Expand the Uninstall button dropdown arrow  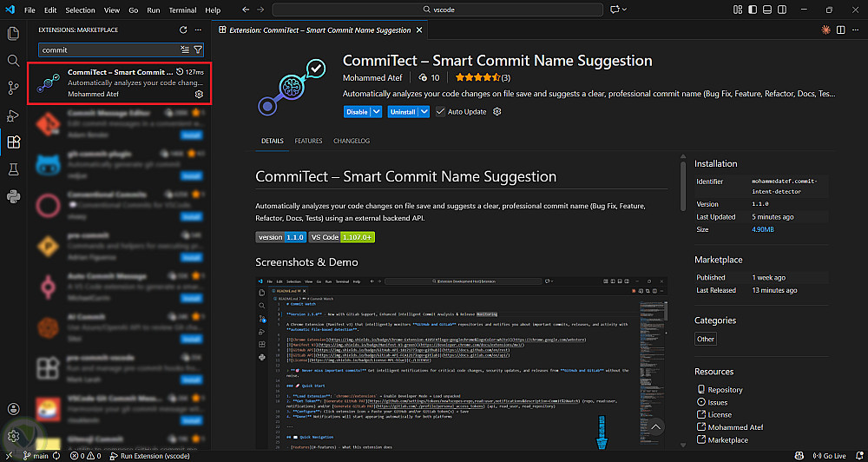click(x=424, y=112)
